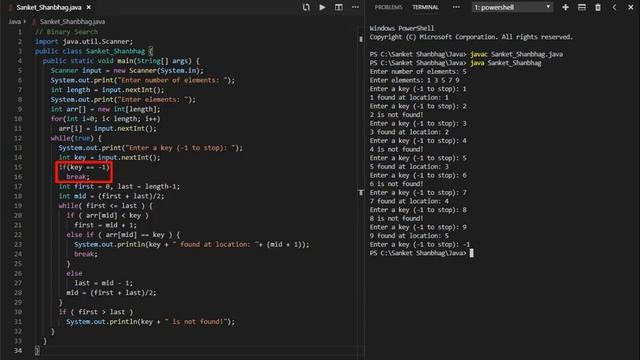This screenshot has height=360, width=640.
Task: Click 'int mid = (first + last)/2;' line
Action: [x=111, y=196]
